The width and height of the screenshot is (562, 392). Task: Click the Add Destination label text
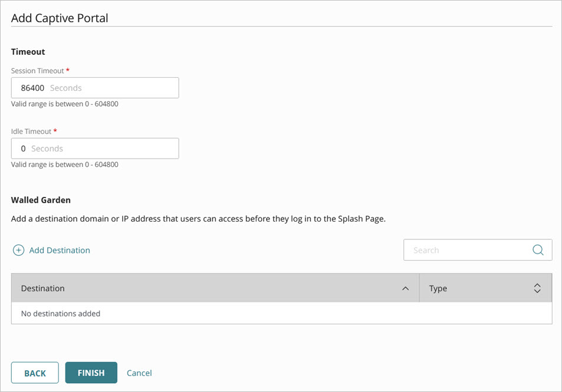(59, 250)
